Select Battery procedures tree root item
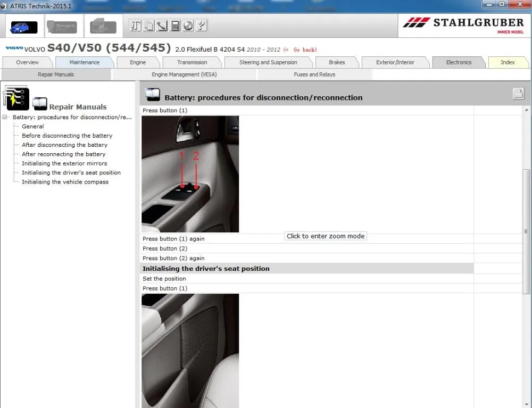532x408 pixels. [72, 118]
